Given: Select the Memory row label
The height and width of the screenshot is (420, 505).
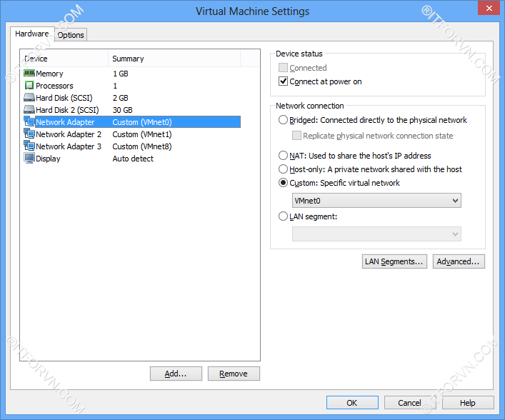Looking at the screenshot, I should [49, 74].
